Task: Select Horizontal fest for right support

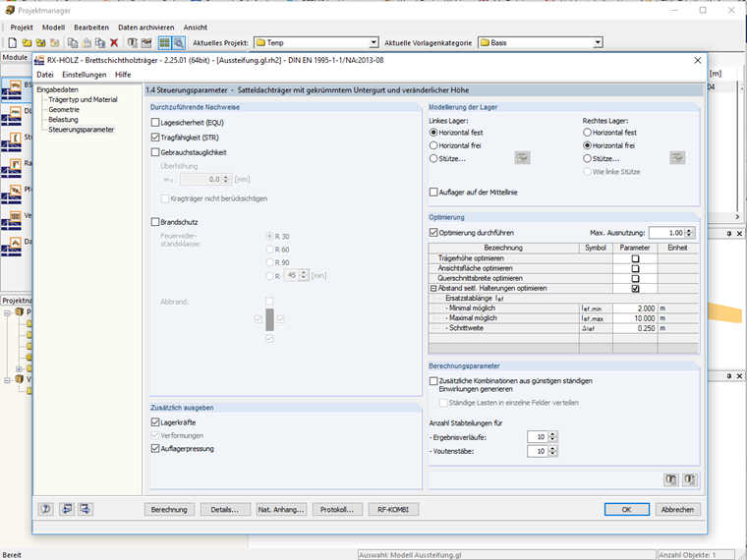Action: (x=588, y=133)
